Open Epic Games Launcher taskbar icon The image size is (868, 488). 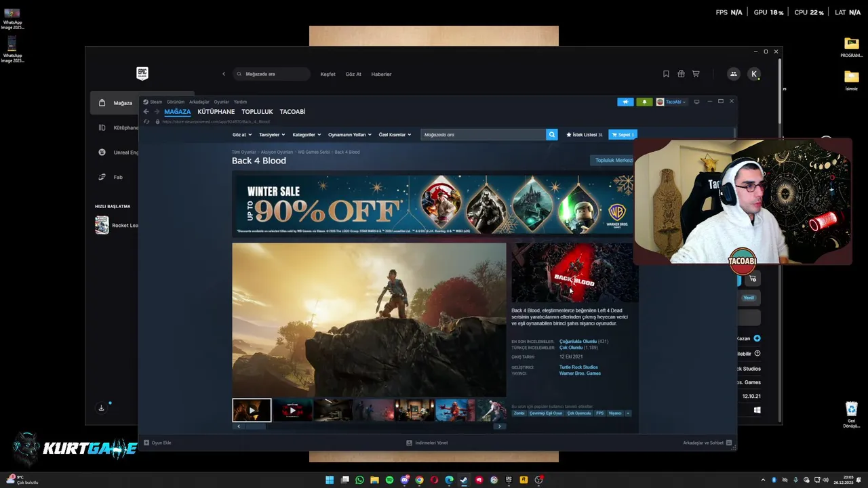coord(509,480)
